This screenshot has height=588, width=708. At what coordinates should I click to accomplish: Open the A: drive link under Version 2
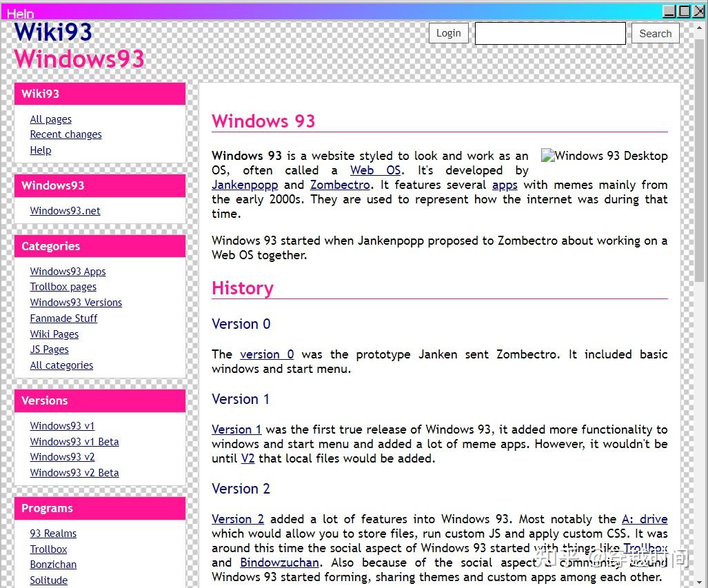[x=645, y=518]
